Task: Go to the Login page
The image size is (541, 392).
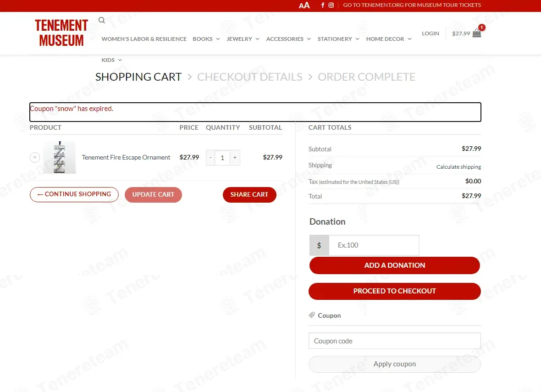Action: [x=430, y=33]
